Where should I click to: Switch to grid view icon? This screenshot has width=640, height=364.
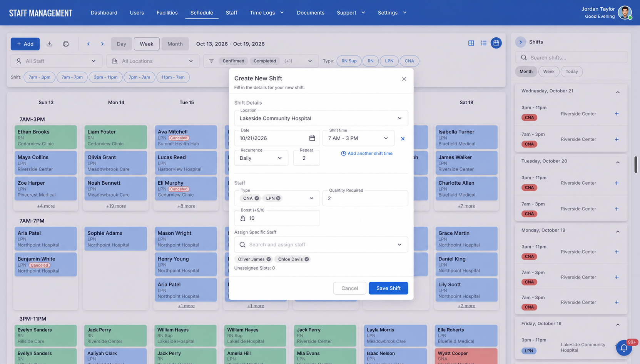[x=471, y=43]
